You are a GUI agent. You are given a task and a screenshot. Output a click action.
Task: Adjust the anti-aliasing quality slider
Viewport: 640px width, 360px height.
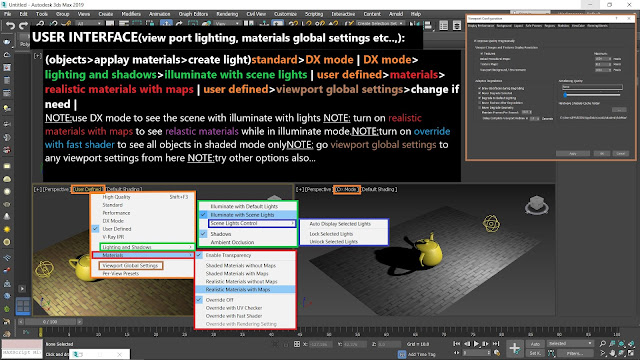565,95
